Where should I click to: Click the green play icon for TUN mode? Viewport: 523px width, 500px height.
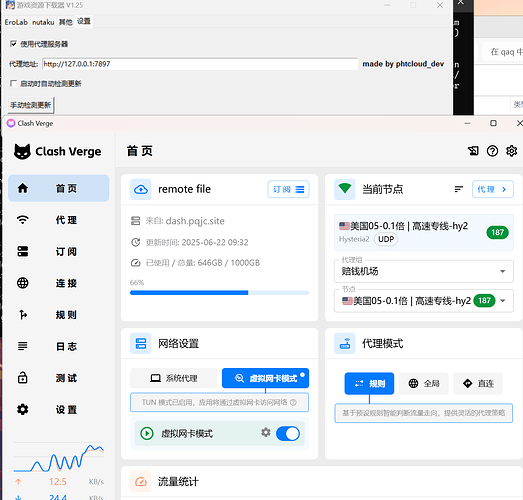click(147, 433)
